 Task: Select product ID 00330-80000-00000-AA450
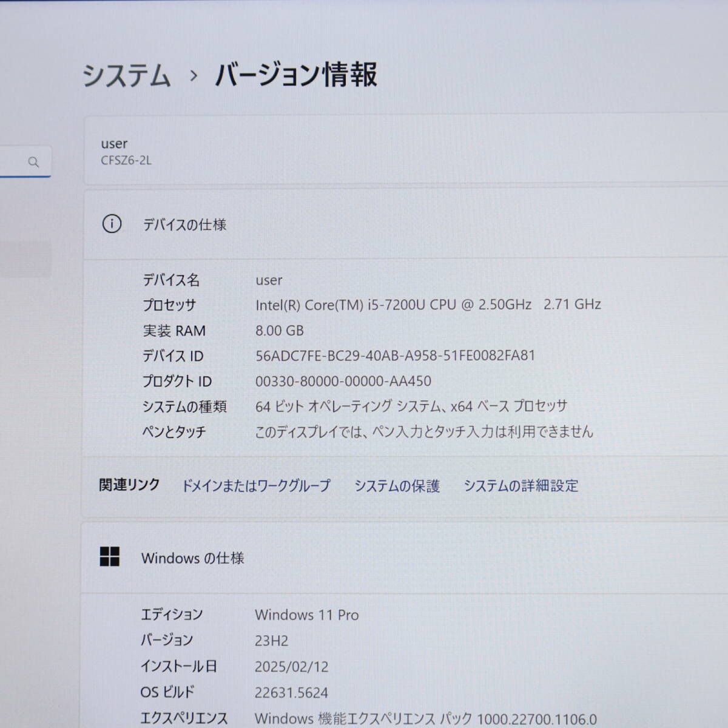click(x=343, y=381)
